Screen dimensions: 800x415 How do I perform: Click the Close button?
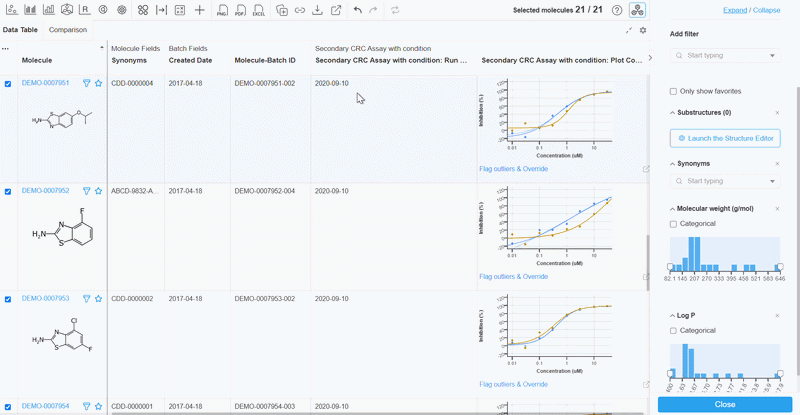pos(725,404)
